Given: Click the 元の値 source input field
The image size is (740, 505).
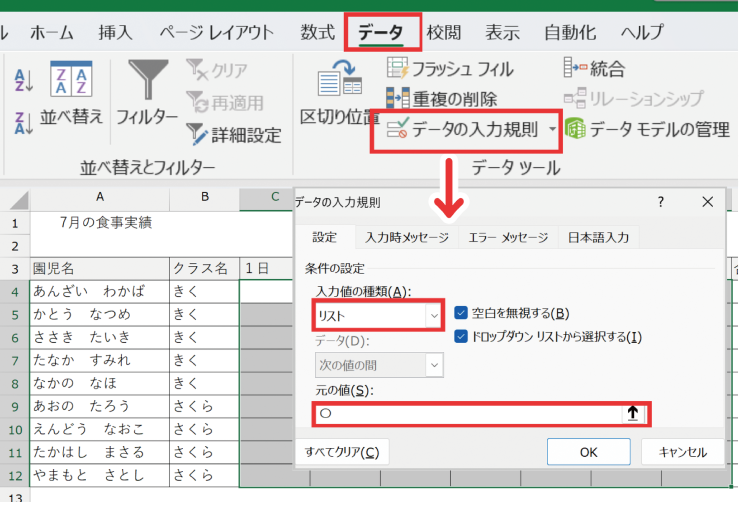Looking at the screenshot, I should (x=468, y=414).
